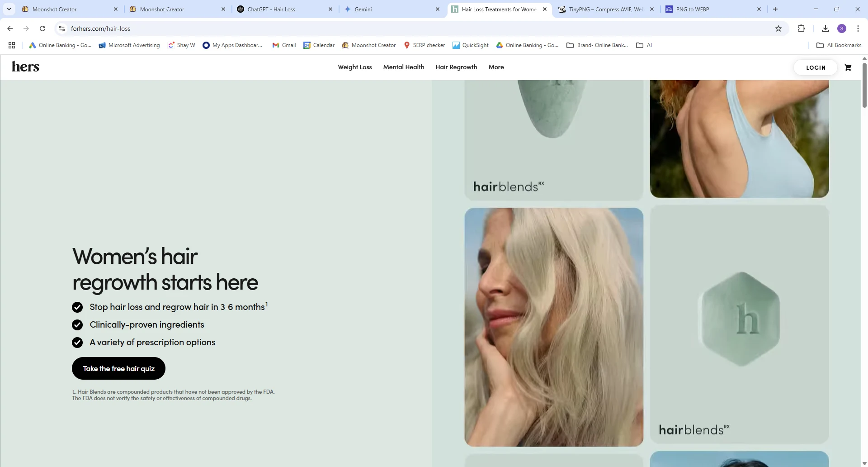
Task: View site information icon in address bar
Action: [62, 29]
